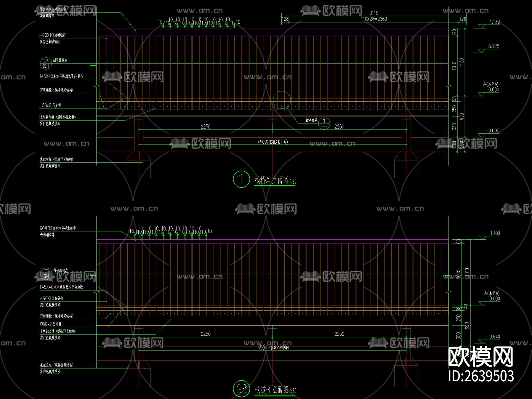
Task: Select the "3115" overall dimension value
Action: pyautogui.click(x=374, y=13)
